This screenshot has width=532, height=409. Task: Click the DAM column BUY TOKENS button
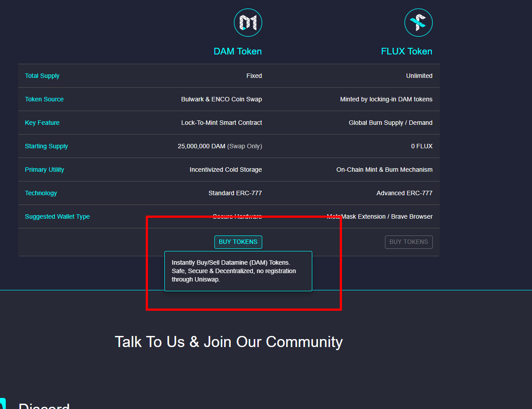(238, 242)
